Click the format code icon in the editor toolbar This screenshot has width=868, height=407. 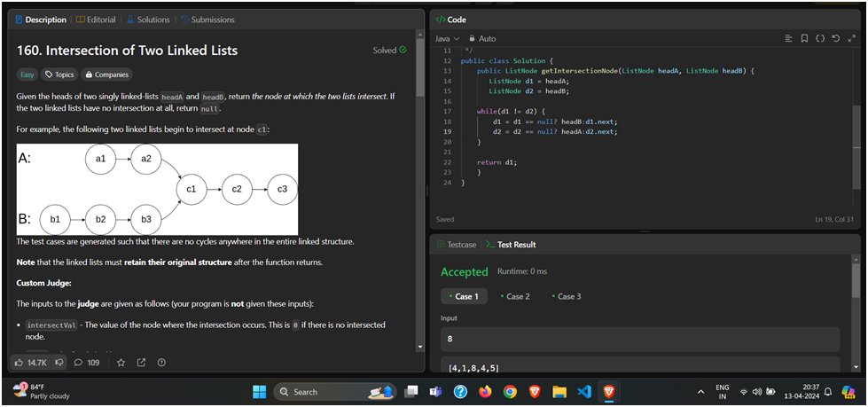click(789, 39)
